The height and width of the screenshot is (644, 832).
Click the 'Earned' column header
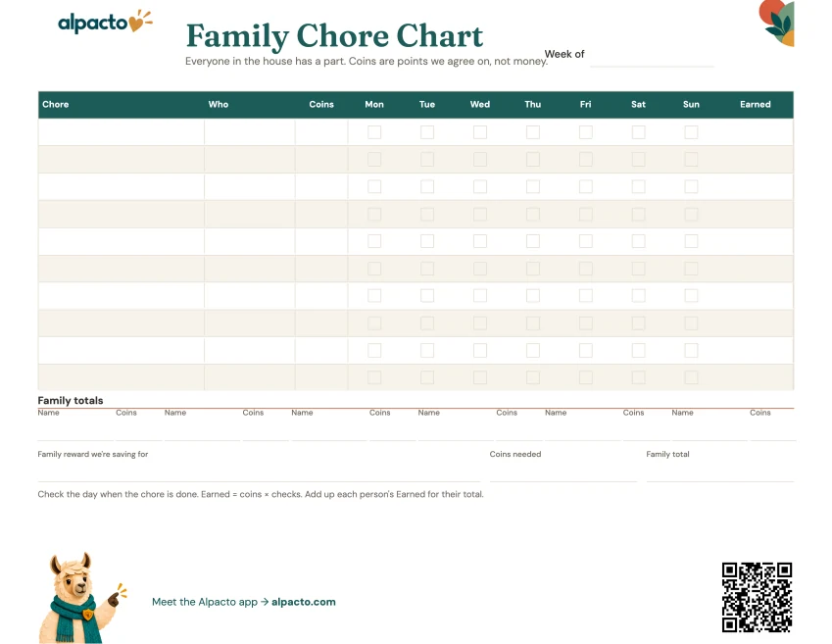pos(755,104)
